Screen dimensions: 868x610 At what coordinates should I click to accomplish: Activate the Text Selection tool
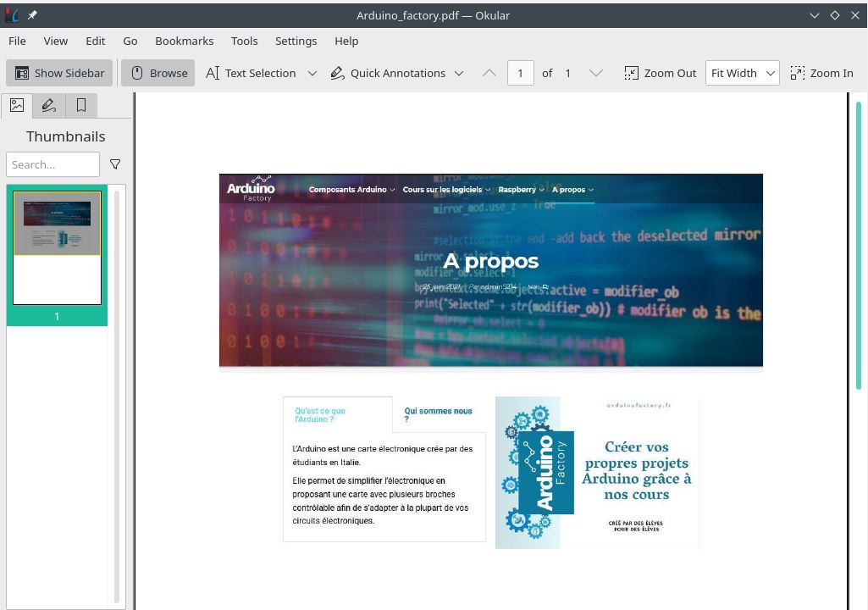tap(251, 73)
